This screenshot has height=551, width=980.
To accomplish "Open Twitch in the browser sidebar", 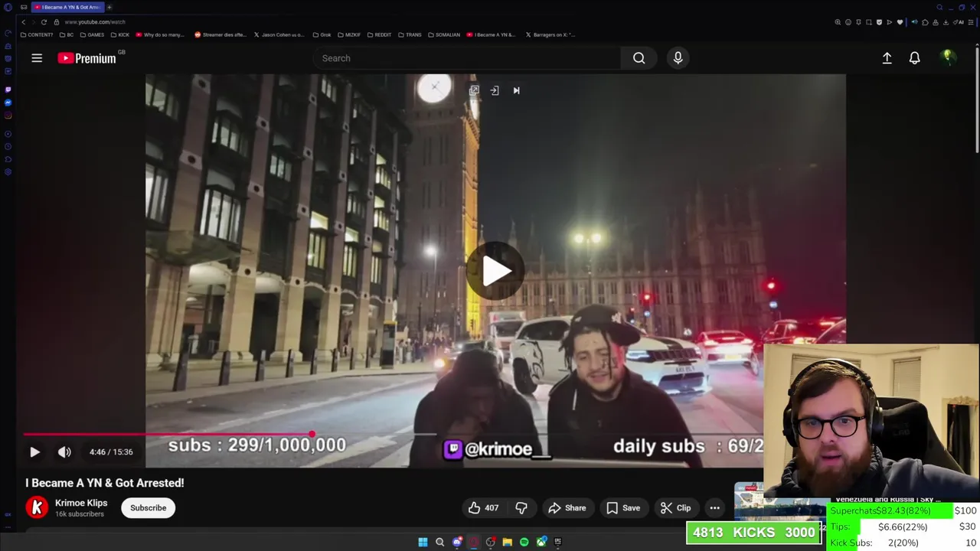I will tap(8, 89).
